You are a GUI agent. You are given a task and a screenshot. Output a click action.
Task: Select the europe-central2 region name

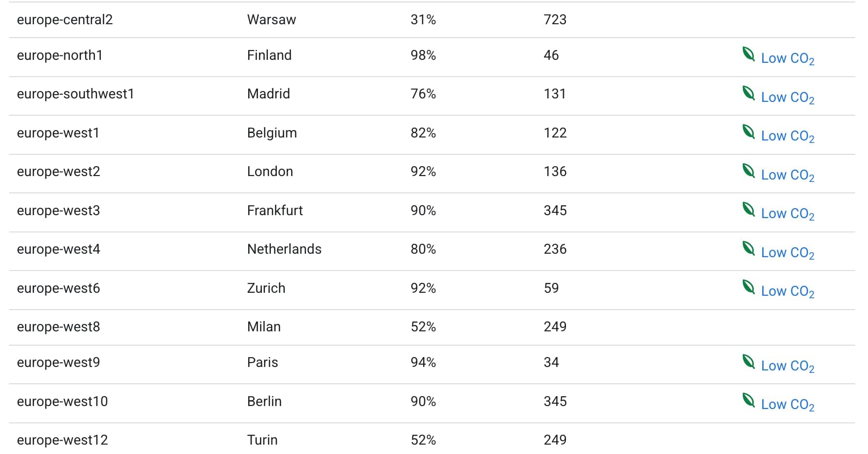point(65,20)
